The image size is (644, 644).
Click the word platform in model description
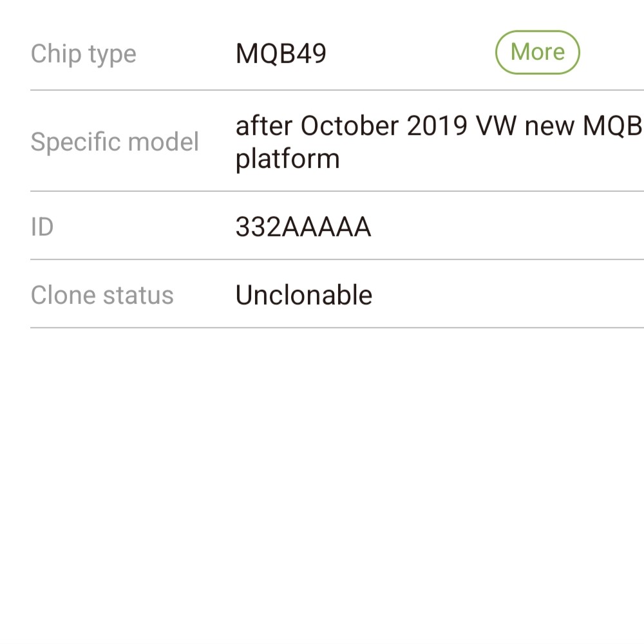287,158
